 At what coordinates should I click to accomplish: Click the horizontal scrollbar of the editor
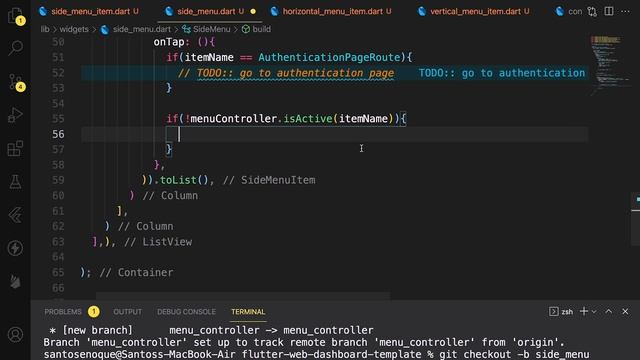tap(243, 296)
